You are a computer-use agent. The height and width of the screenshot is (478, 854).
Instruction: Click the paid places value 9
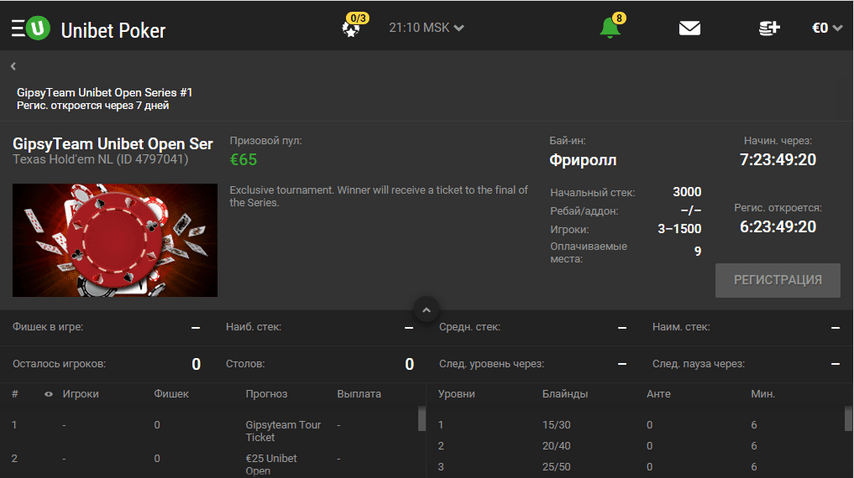(x=698, y=251)
